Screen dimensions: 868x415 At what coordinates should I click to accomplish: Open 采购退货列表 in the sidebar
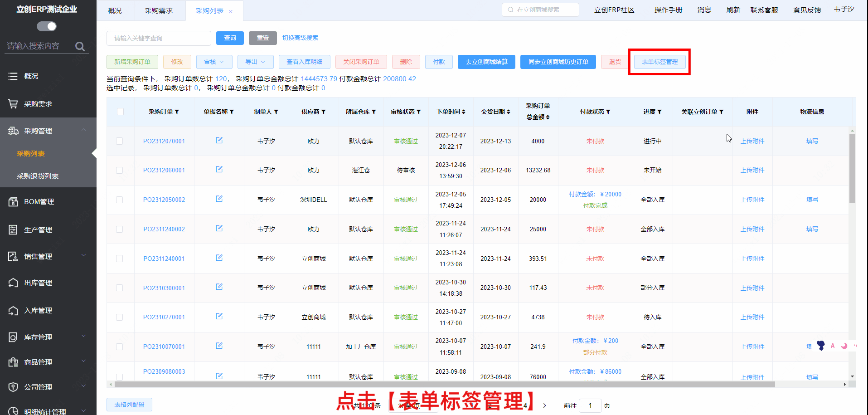coord(38,176)
